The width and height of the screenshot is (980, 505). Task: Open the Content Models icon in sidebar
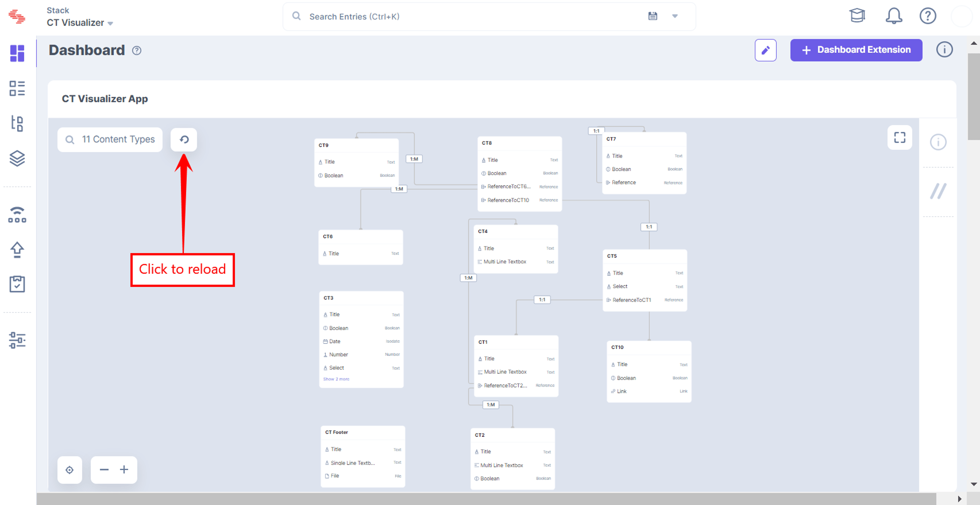pyautogui.click(x=17, y=124)
